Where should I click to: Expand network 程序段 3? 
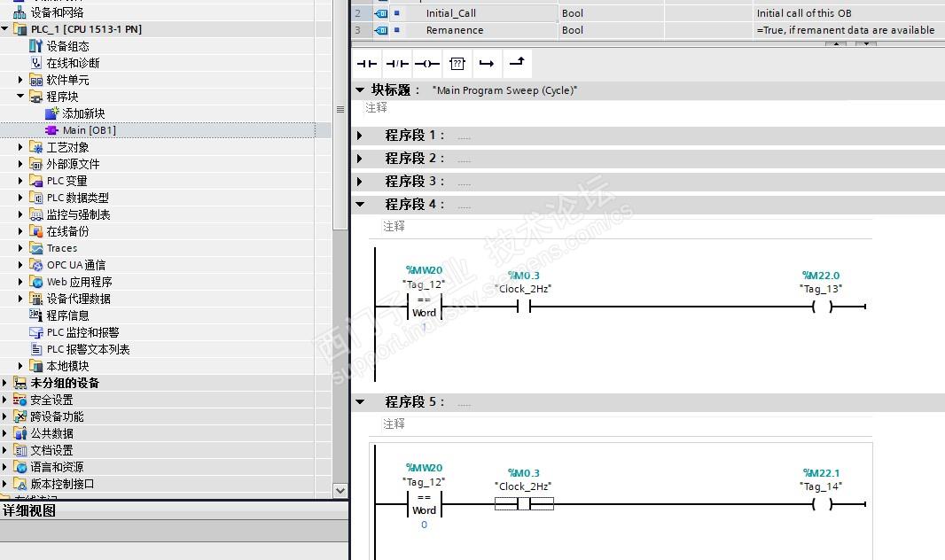coord(360,182)
